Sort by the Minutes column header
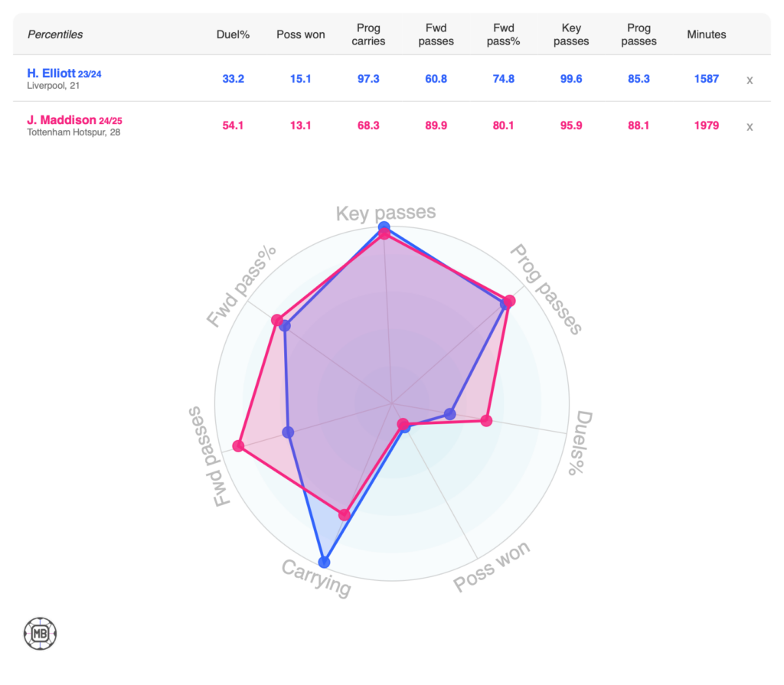 coord(706,34)
